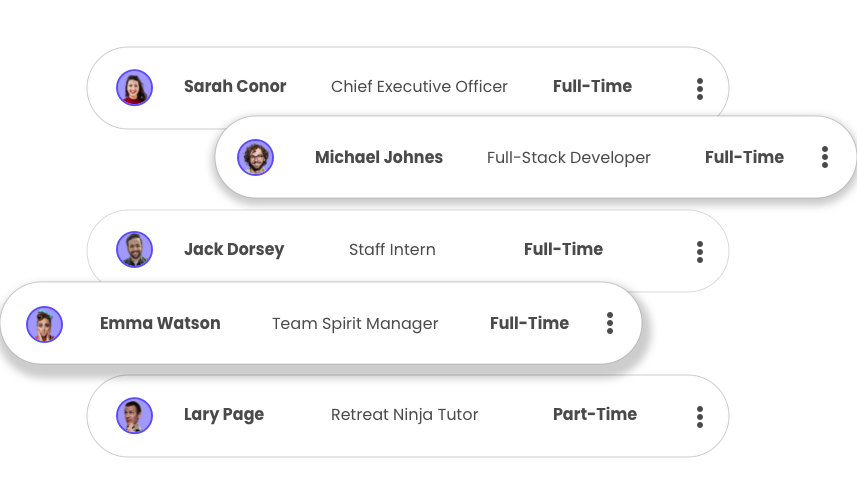This screenshot has height=478, width=857.
Task: Open the three-dot menu for Sarah Conor
Action: pyautogui.click(x=700, y=88)
